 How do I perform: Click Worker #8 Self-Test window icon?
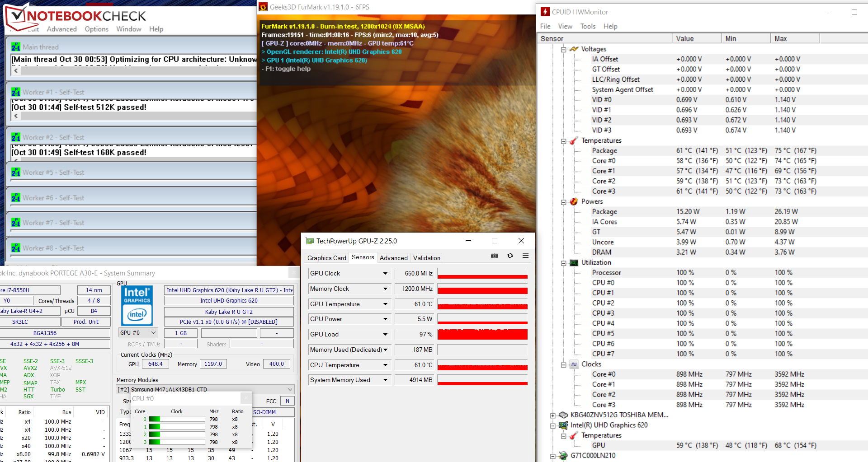pos(16,248)
